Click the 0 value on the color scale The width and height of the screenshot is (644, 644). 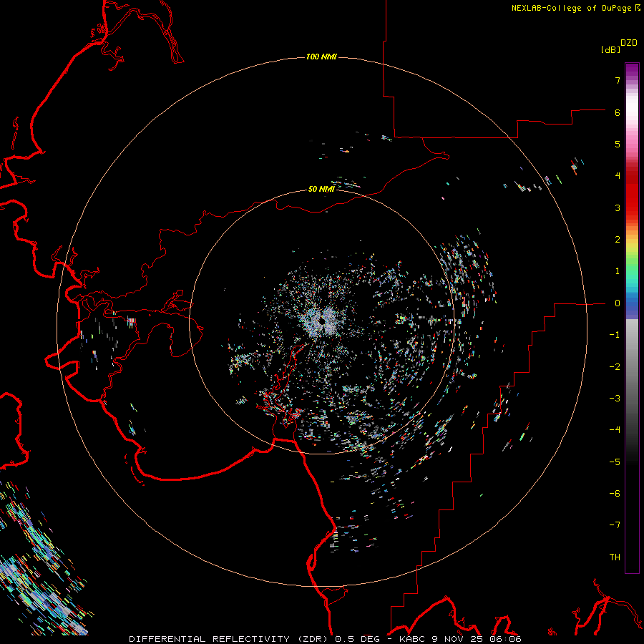point(618,303)
